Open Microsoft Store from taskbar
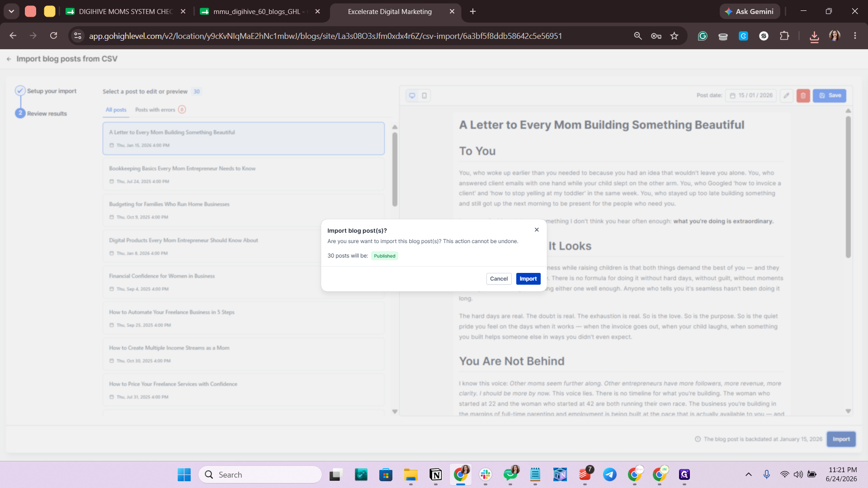868x488 pixels. (x=386, y=474)
